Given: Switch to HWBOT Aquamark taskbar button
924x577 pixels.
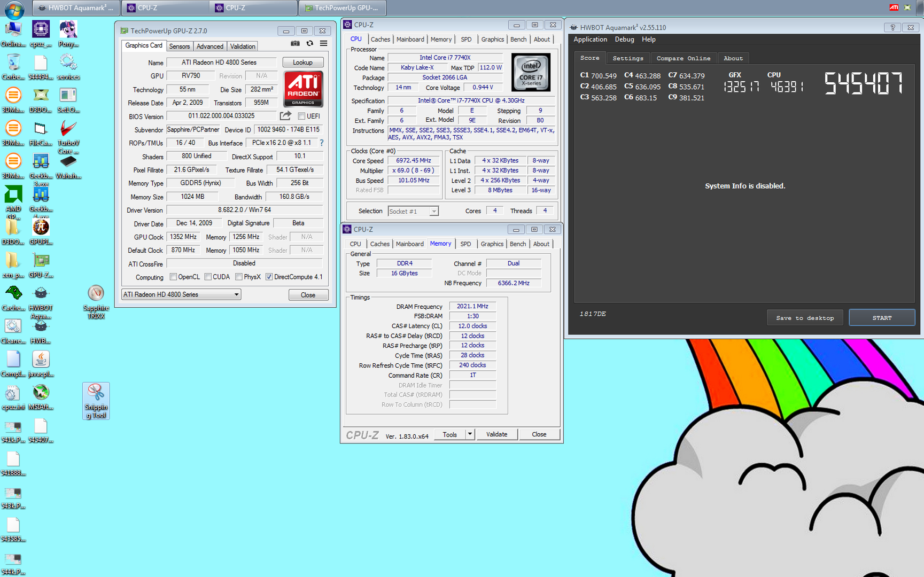Looking at the screenshot, I should [76, 8].
